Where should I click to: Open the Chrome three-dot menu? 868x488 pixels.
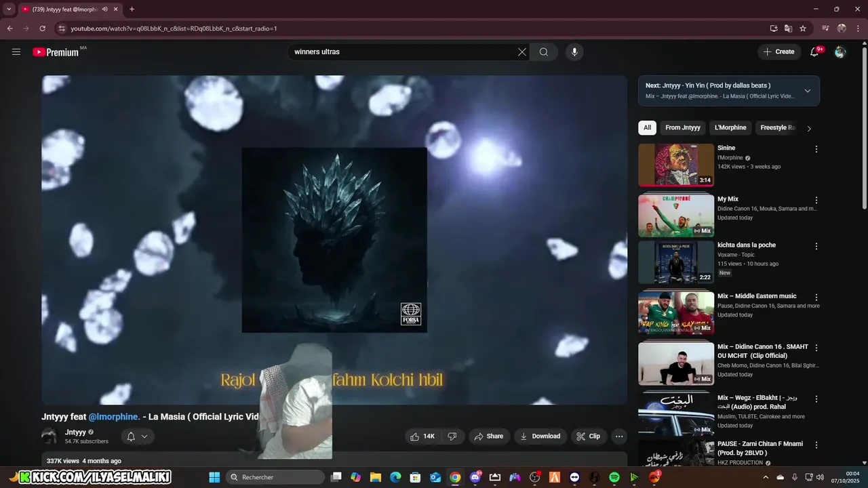pos(858,28)
